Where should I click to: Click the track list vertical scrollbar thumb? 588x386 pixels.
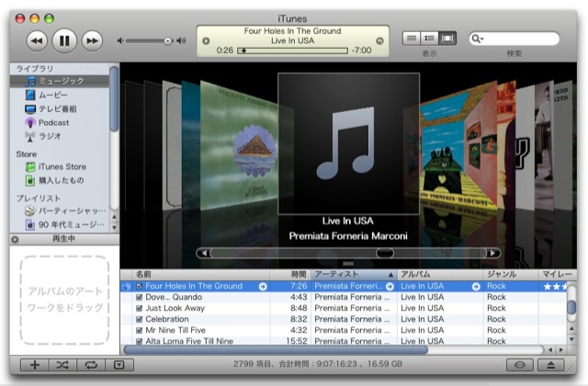(571, 307)
